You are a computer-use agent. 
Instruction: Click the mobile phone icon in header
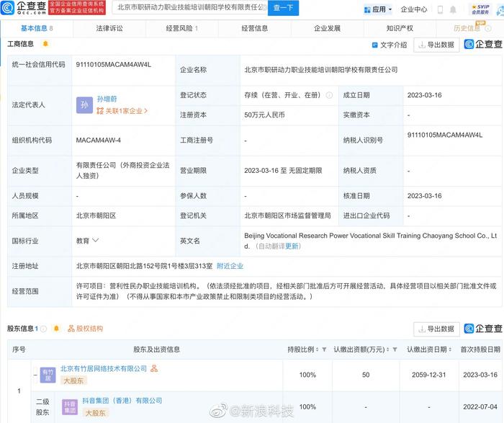coord(440,9)
